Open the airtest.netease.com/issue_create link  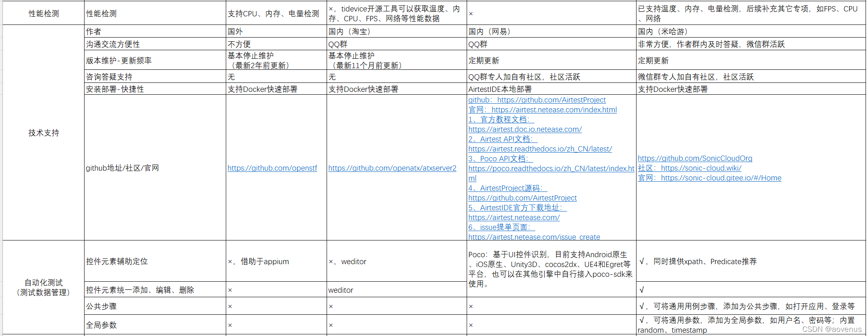tap(534, 237)
